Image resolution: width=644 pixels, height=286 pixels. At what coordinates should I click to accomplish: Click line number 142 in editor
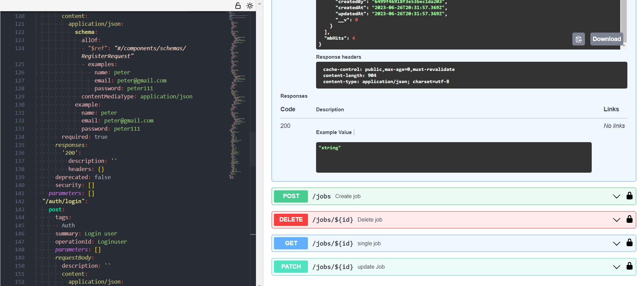[x=20, y=201]
